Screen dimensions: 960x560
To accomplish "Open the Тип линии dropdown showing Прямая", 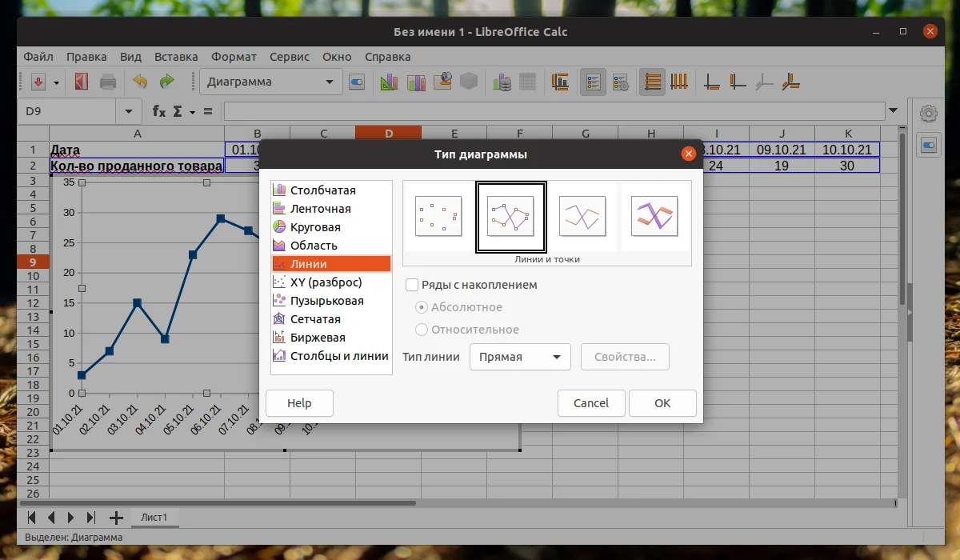I will point(519,357).
